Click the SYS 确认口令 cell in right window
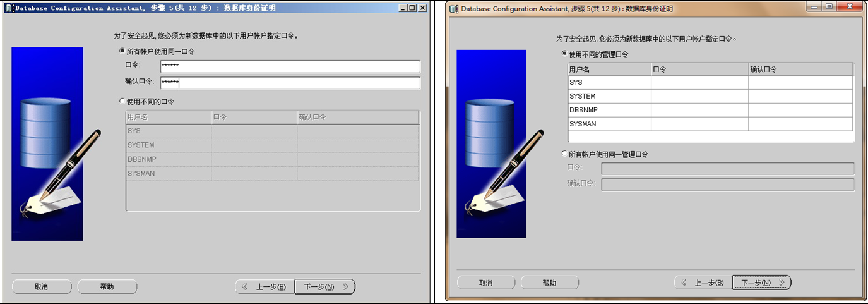This screenshot has width=868, height=304. 800,83
